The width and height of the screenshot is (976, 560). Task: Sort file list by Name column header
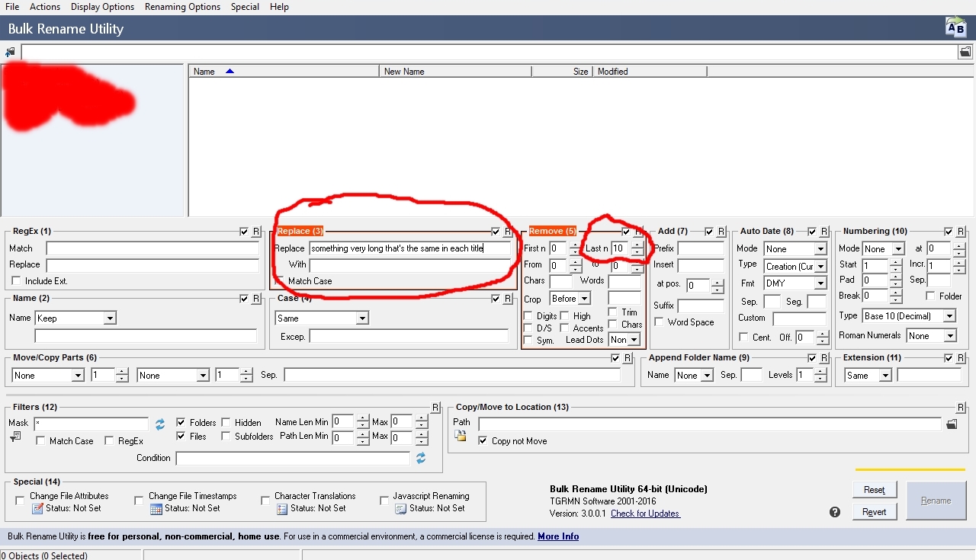(284, 72)
